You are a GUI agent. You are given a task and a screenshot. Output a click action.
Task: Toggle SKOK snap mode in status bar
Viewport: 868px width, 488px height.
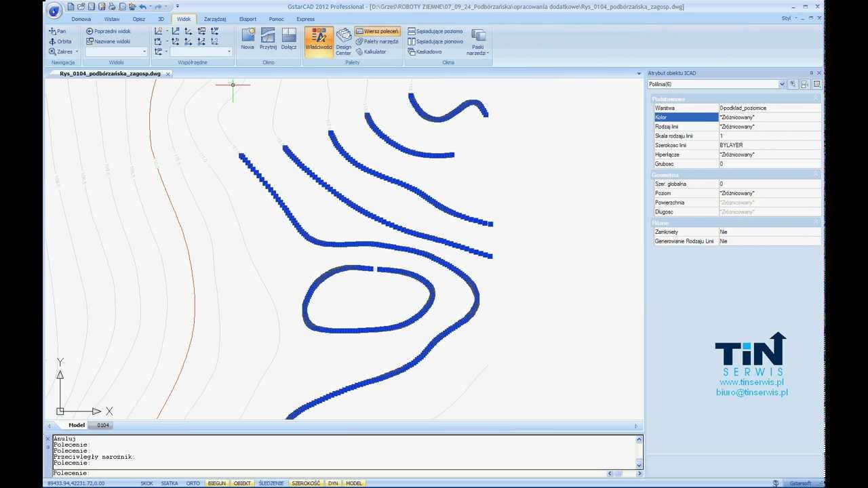(x=146, y=483)
